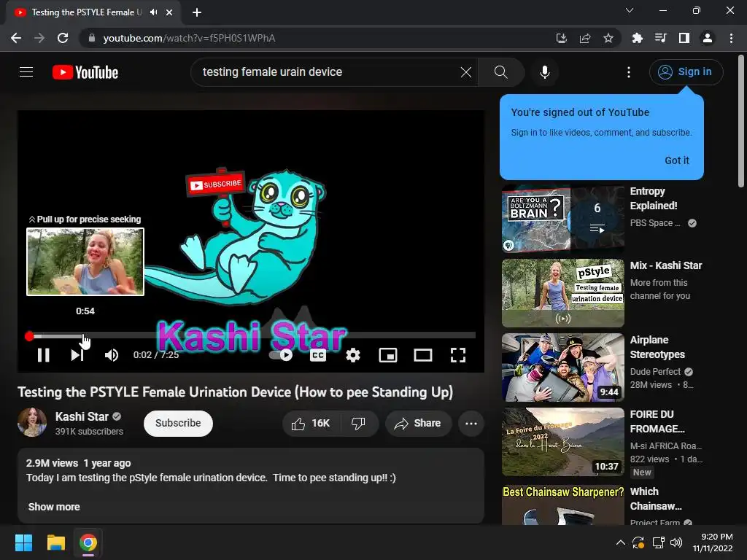
Task: Open Which Chainsaw title link
Action: [656, 499]
